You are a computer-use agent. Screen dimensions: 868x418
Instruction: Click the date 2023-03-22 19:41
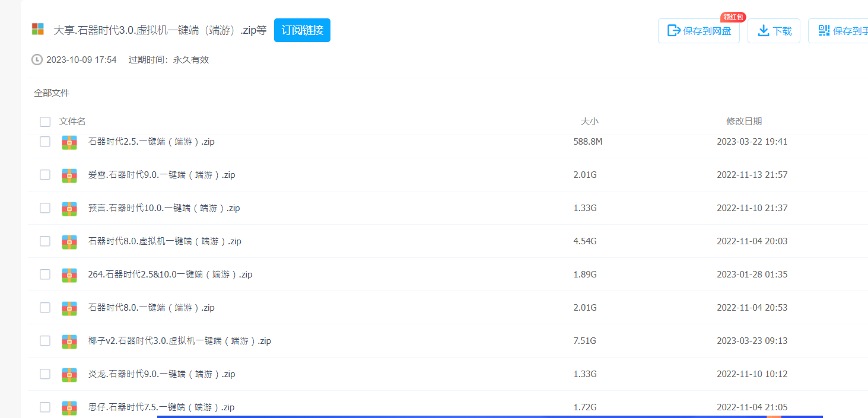click(x=752, y=142)
